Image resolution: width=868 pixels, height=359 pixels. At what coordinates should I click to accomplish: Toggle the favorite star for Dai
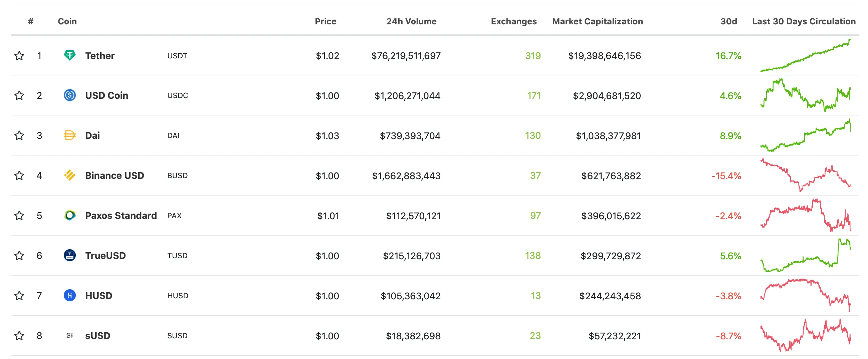pyautogui.click(x=19, y=135)
